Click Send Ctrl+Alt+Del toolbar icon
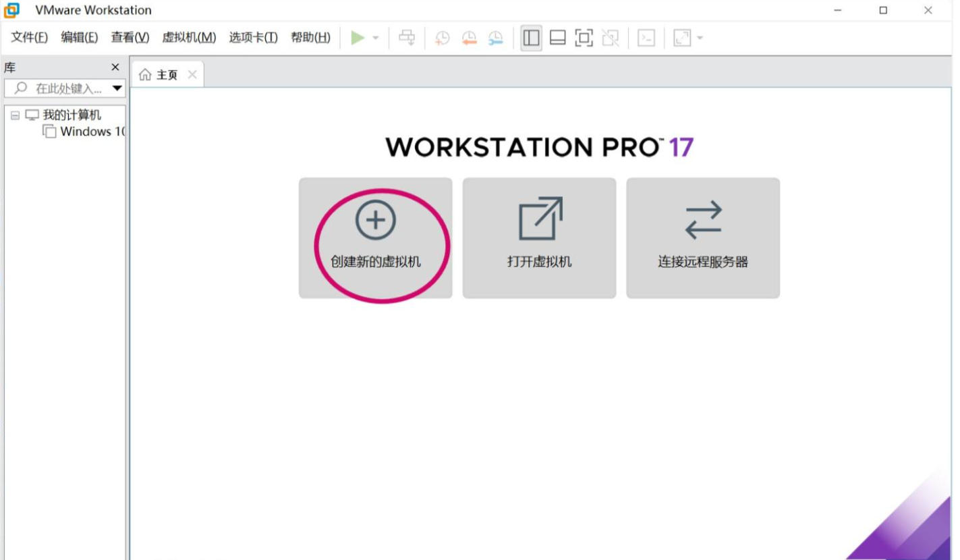 (x=407, y=38)
